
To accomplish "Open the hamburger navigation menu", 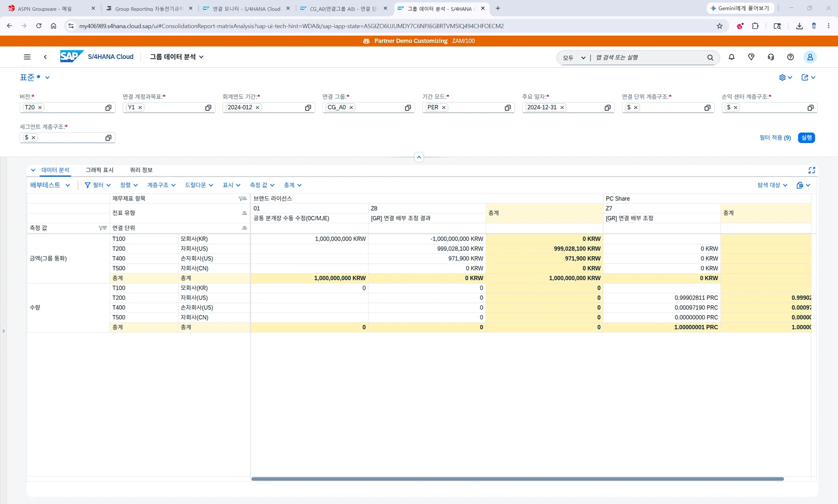I will 27,57.
